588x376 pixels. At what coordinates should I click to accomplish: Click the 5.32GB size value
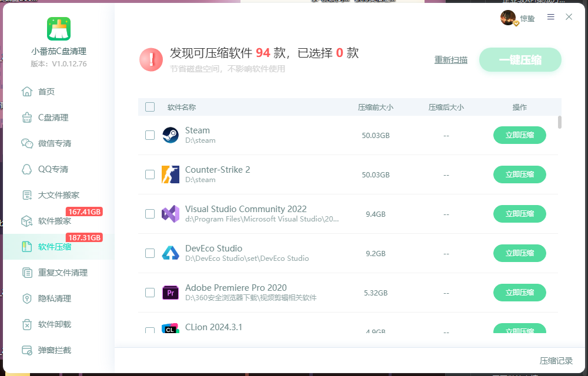(x=375, y=293)
